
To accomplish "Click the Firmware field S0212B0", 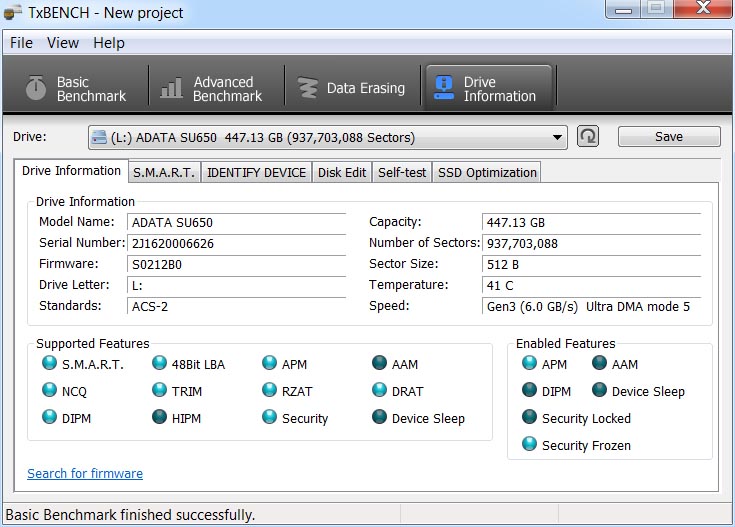I will tap(237, 264).
